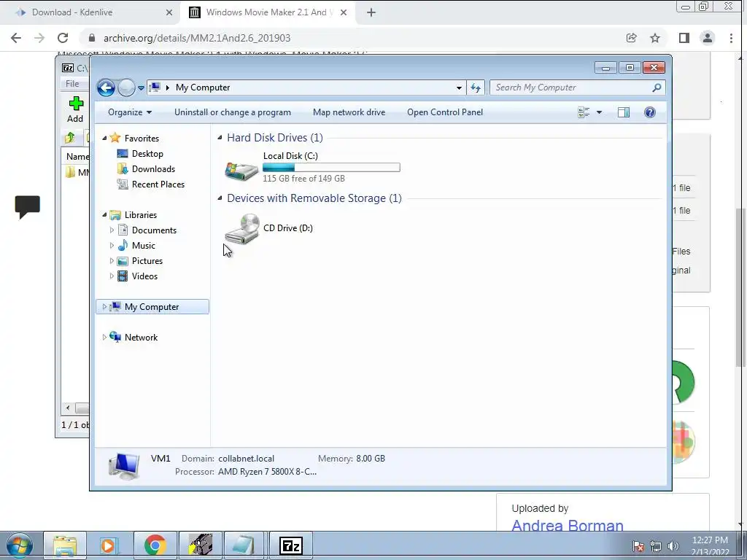Image resolution: width=747 pixels, height=560 pixels.
Task: Open File menu in 7-Zip window
Action: pyautogui.click(x=72, y=84)
